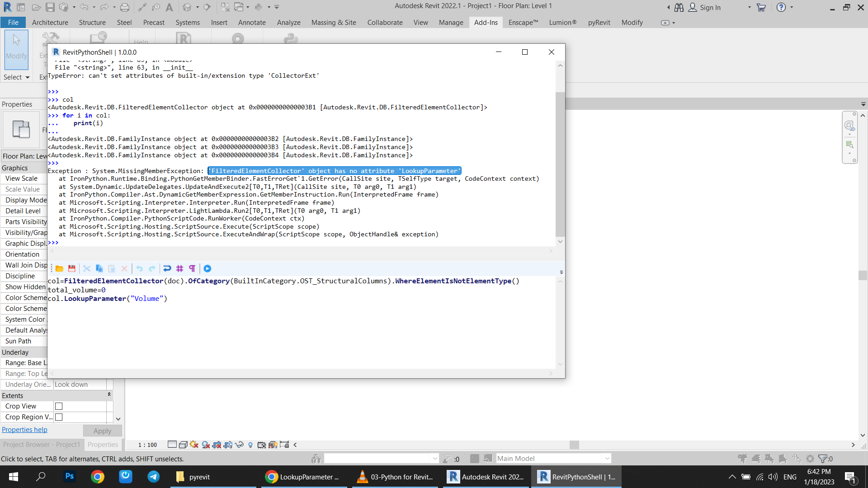The height and width of the screenshot is (488, 868).
Task: Click the pilcrow show whitespace icon
Action: click(x=192, y=268)
